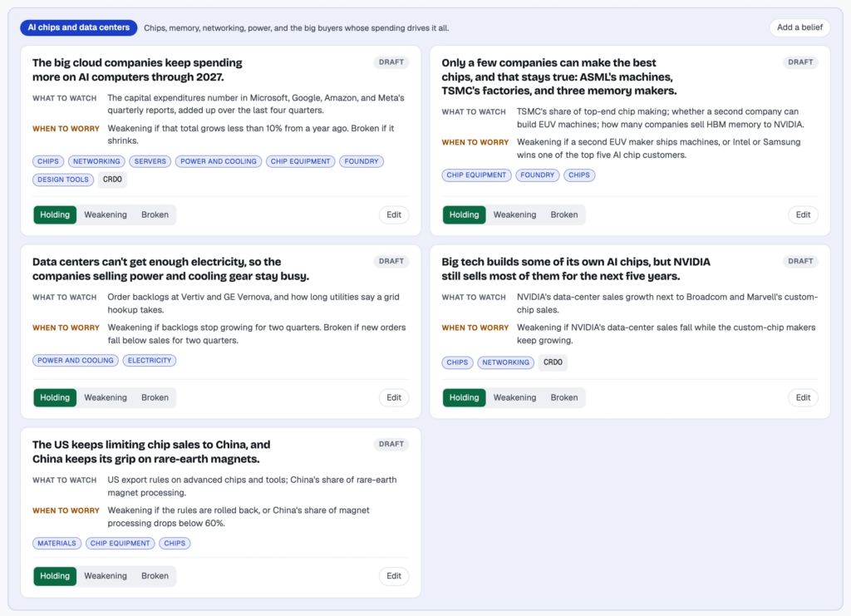Click CHIP EQUIPMENT tag in US-China card
This screenshot has height=616, width=851.
[x=120, y=544]
